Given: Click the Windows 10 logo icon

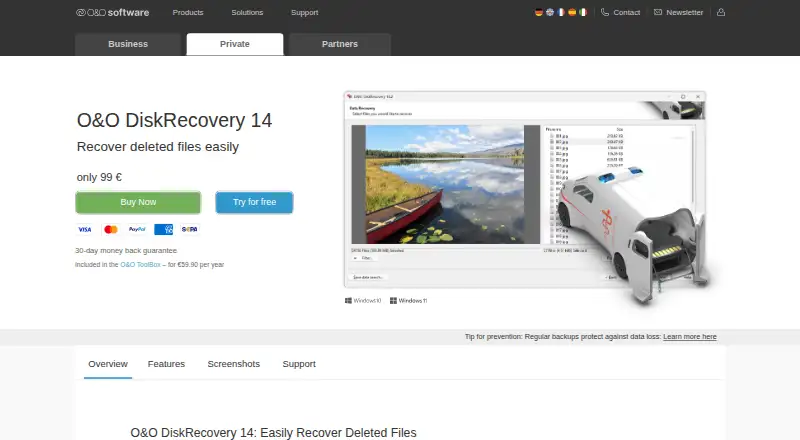Looking at the screenshot, I should [x=348, y=301].
